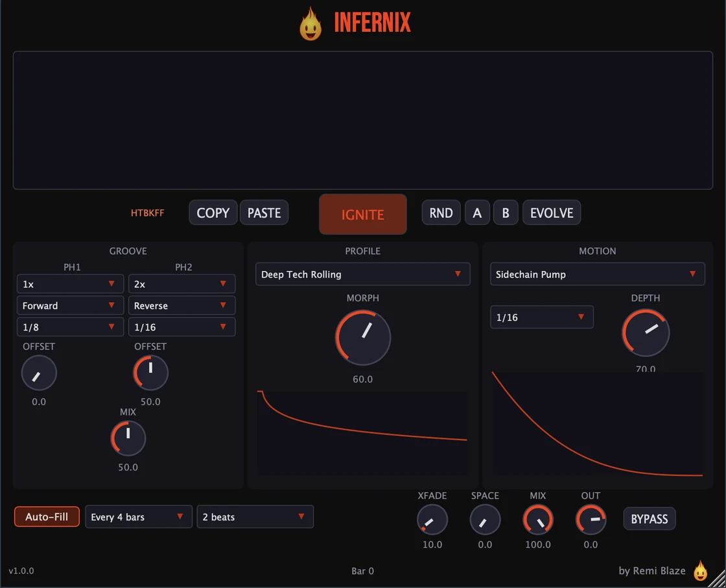Viewport: 726px width, 588px height.
Task: Click the Groove MIX value 50.0
Action: click(128, 467)
